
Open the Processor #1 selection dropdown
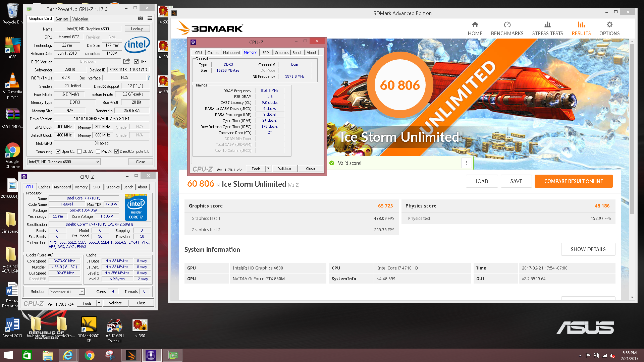pos(66,292)
